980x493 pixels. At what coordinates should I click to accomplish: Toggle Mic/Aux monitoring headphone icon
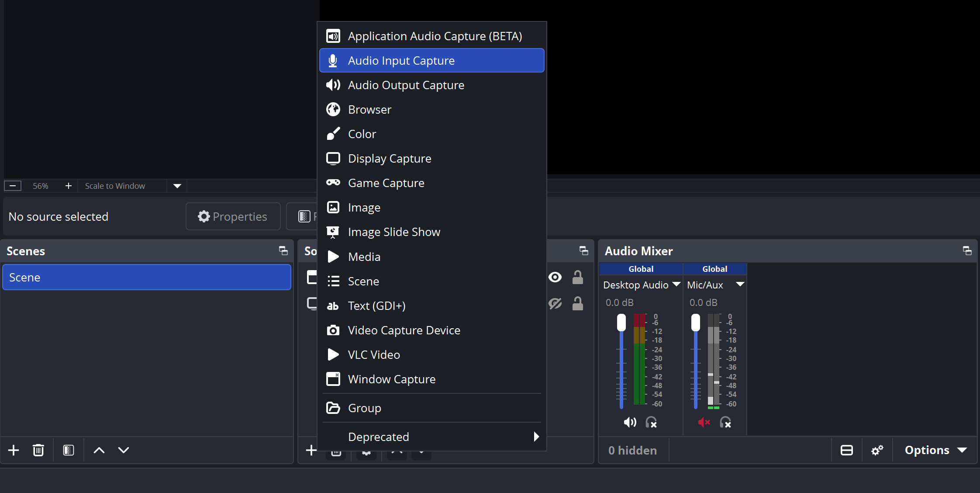pyautogui.click(x=725, y=422)
